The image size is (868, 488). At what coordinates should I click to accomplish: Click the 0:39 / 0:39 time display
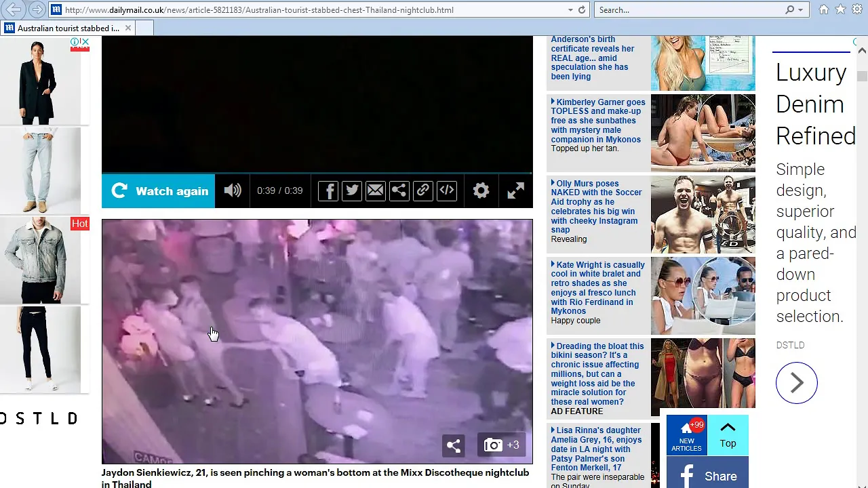tap(279, 190)
